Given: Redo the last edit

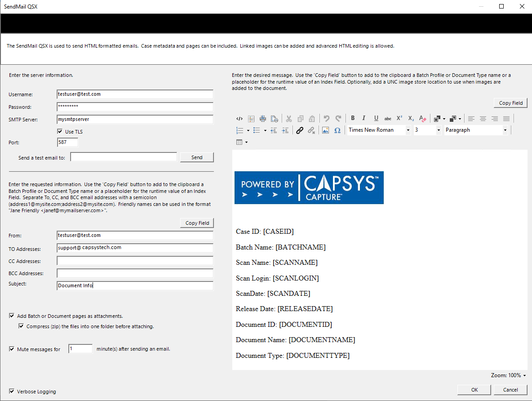Looking at the screenshot, I should (338, 119).
